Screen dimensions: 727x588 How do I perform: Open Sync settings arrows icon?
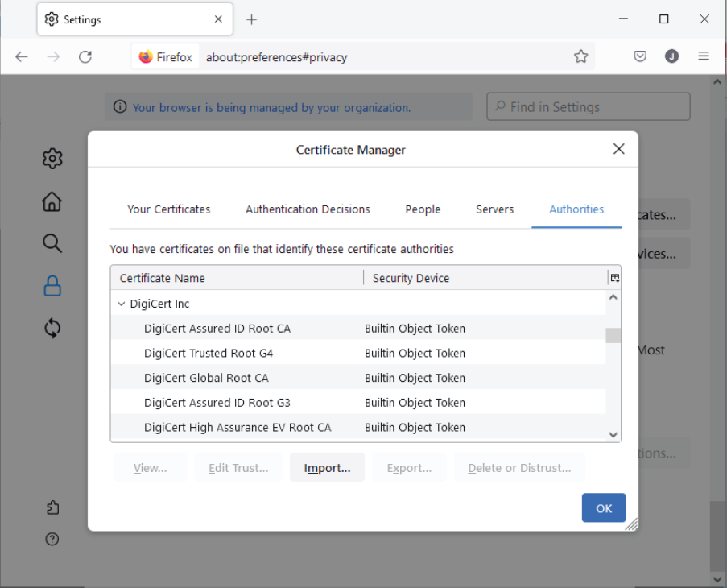tap(52, 329)
